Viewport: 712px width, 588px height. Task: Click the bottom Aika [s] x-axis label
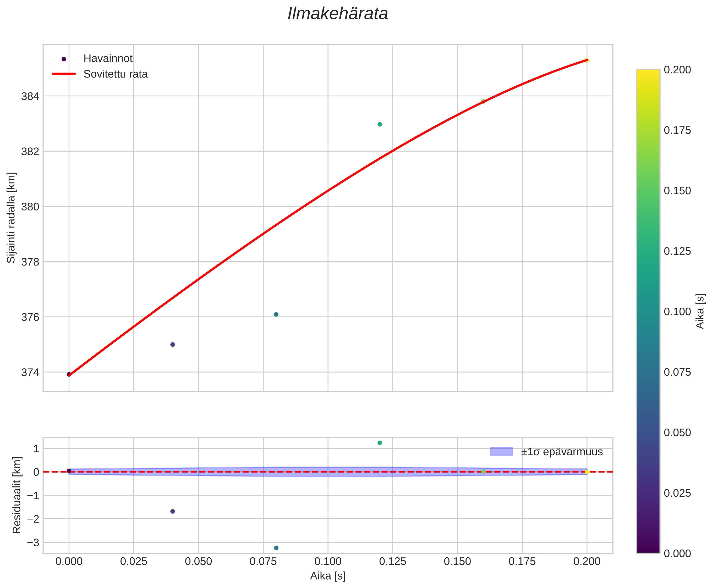[328, 576]
